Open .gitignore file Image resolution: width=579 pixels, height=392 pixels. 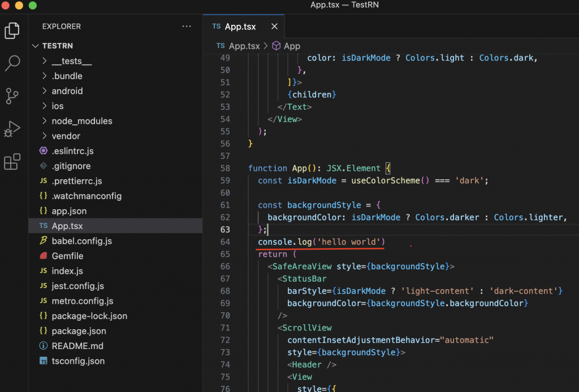click(115, 166)
